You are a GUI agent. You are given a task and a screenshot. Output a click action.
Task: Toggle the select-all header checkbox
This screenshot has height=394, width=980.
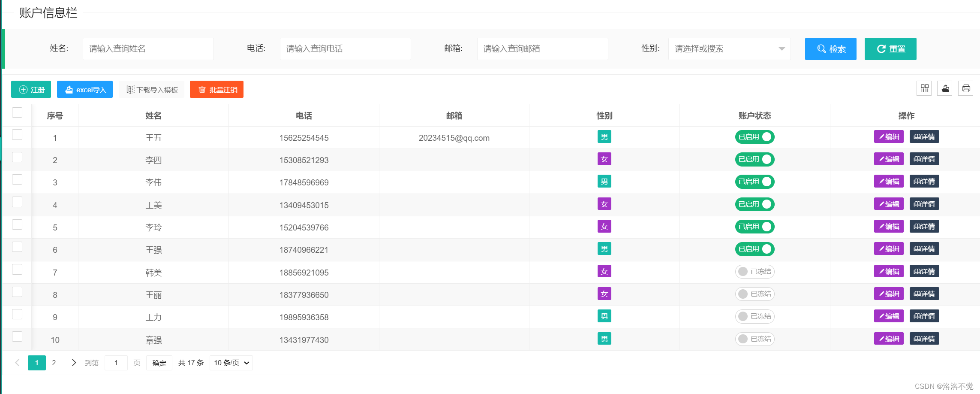coord(17,112)
